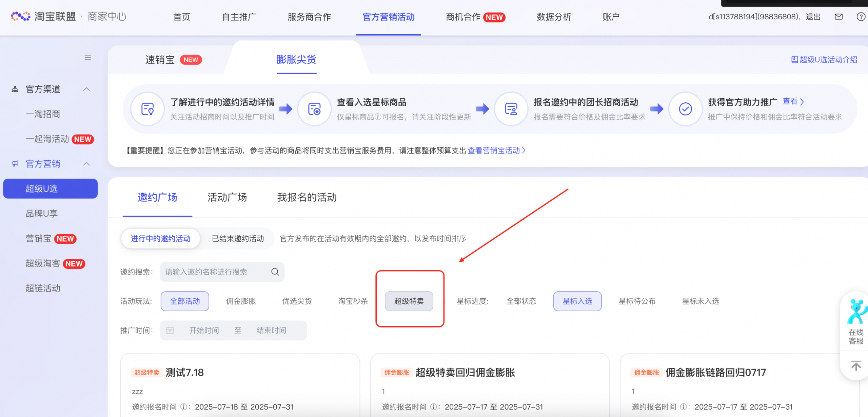The width and height of the screenshot is (868, 417).
Task: Open 超级U选 in sidebar
Action: (x=50, y=188)
